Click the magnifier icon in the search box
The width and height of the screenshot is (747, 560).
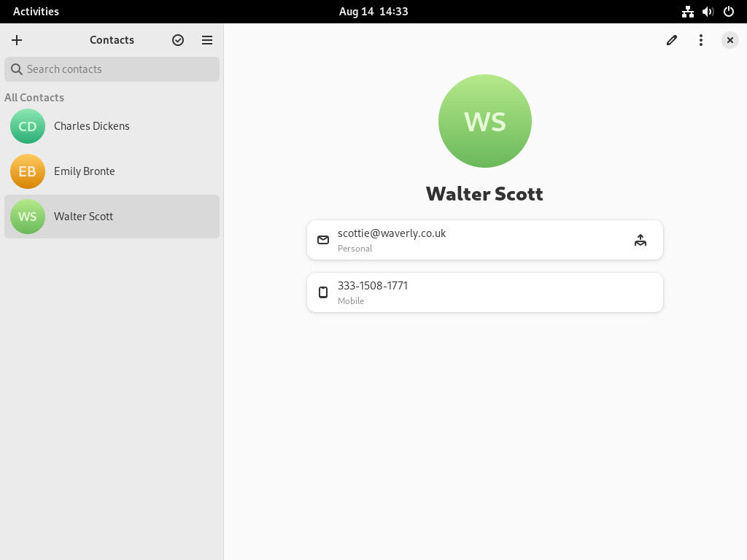pos(17,69)
